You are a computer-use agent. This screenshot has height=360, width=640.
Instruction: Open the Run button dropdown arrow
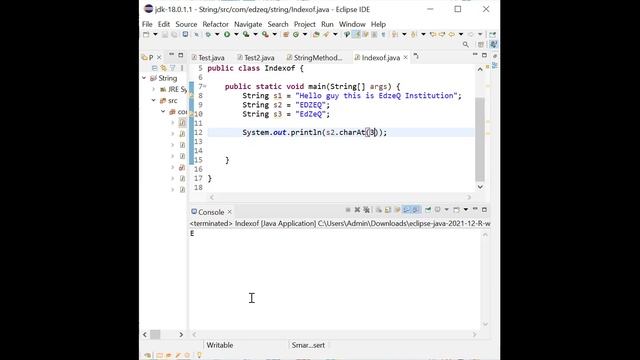coord(236,35)
